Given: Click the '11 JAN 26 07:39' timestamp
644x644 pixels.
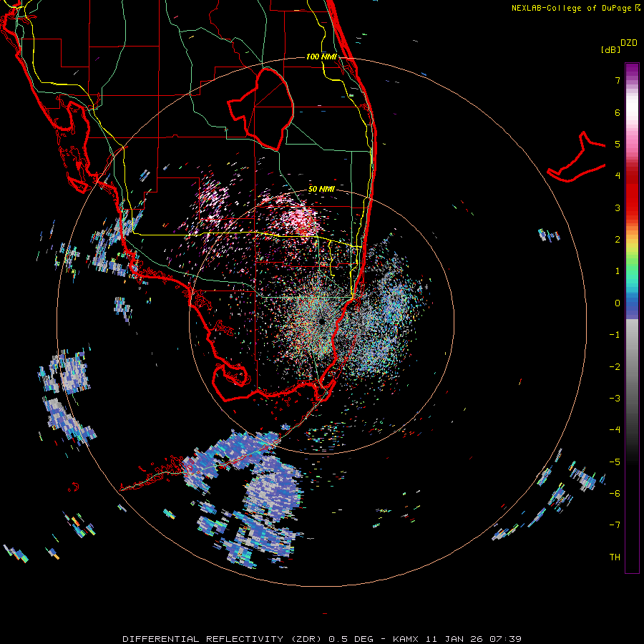Looking at the screenshot, I should (473, 639).
